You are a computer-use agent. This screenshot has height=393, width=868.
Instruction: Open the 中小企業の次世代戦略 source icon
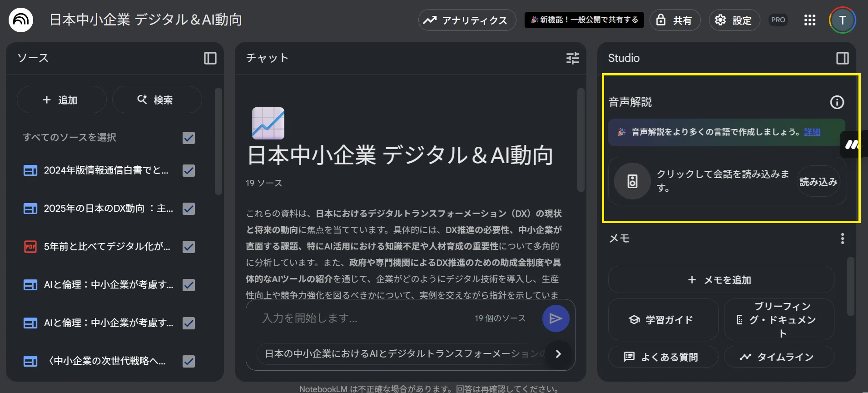pyautogui.click(x=30, y=361)
